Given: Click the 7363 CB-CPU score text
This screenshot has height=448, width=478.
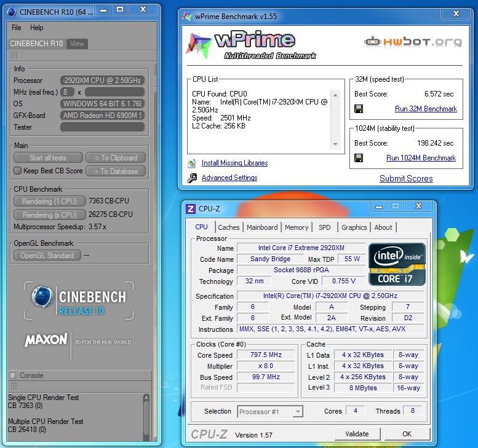Looking at the screenshot, I should click(x=108, y=201).
